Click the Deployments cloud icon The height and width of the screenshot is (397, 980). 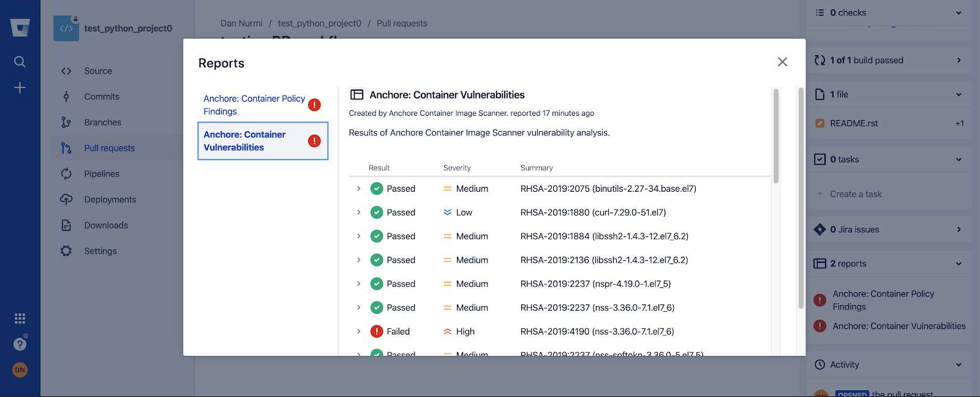tap(66, 200)
